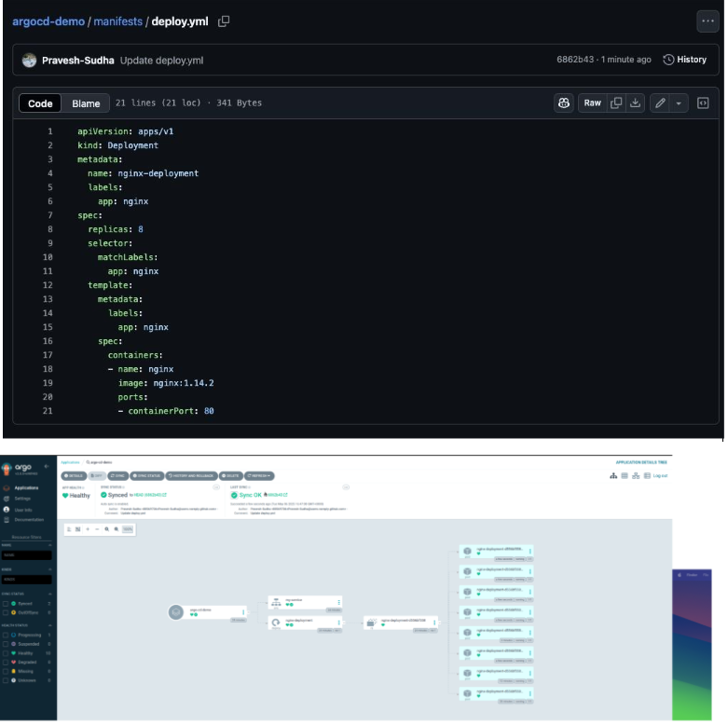Collapse the Kinds filter section

[49, 569]
